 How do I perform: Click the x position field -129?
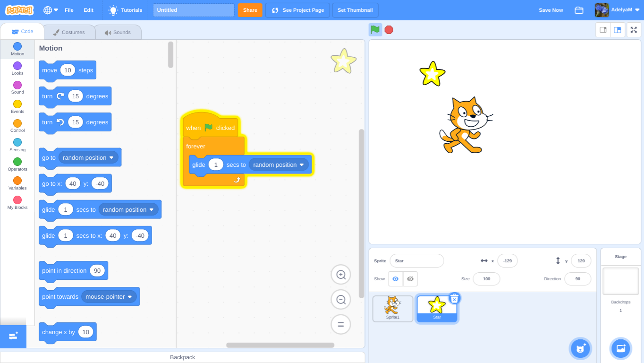(x=508, y=261)
